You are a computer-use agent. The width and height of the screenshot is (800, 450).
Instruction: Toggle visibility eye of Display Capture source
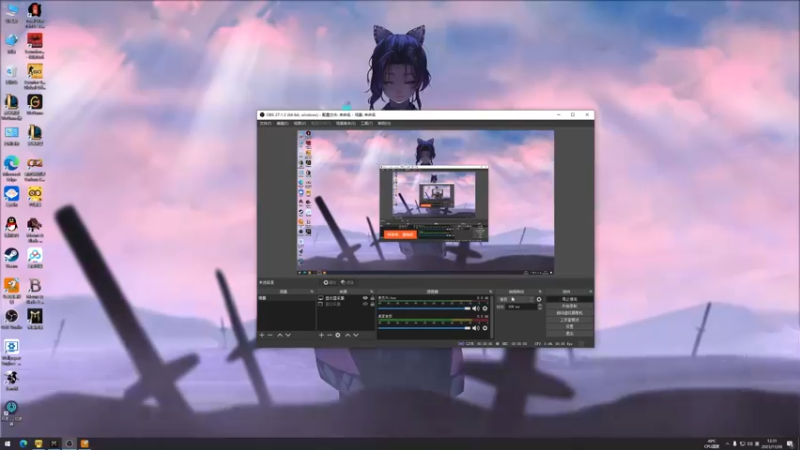coord(365,298)
